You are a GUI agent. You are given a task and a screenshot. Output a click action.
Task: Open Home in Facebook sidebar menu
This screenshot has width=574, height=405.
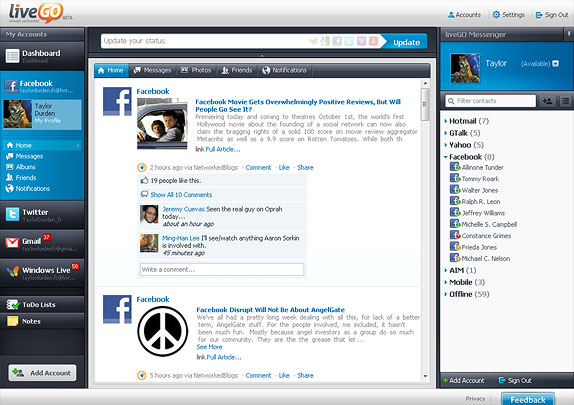point(42,145)
